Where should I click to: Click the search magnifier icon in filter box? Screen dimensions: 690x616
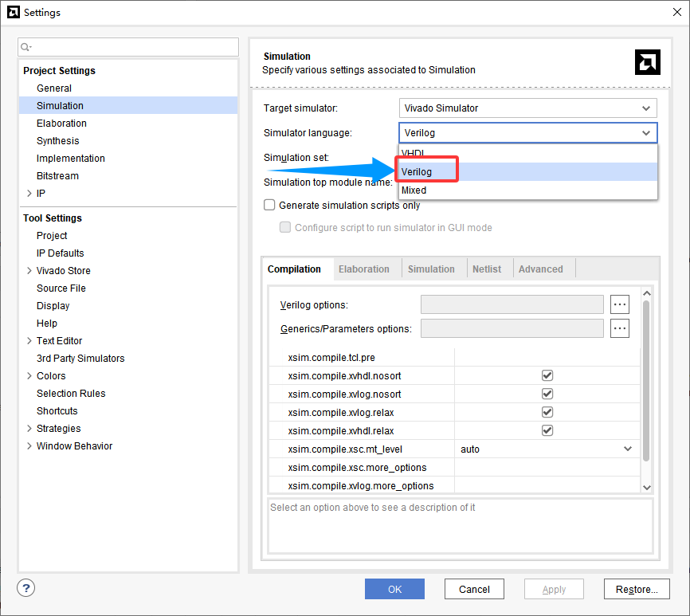(25, 47)
